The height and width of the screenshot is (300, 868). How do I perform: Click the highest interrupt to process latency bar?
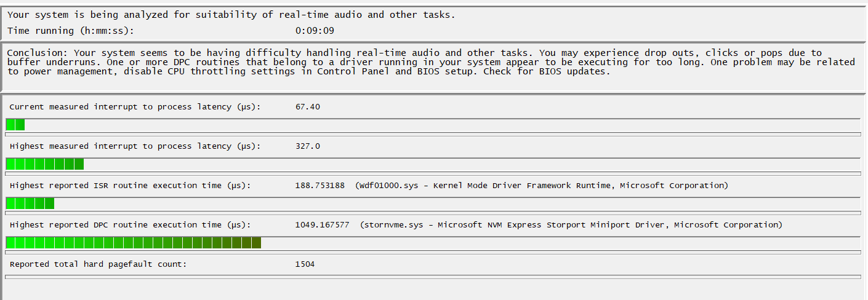tap(433, 164)
